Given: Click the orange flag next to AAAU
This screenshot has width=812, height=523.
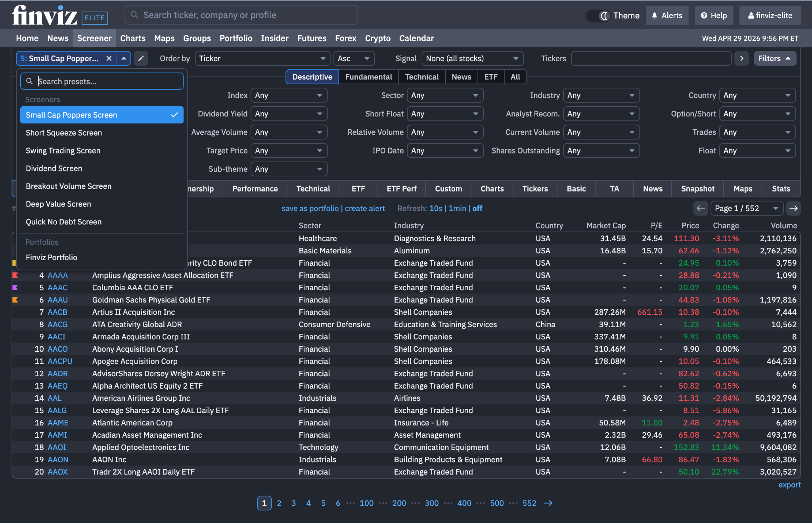Looking at the screenshot, I should coord(15,300).
